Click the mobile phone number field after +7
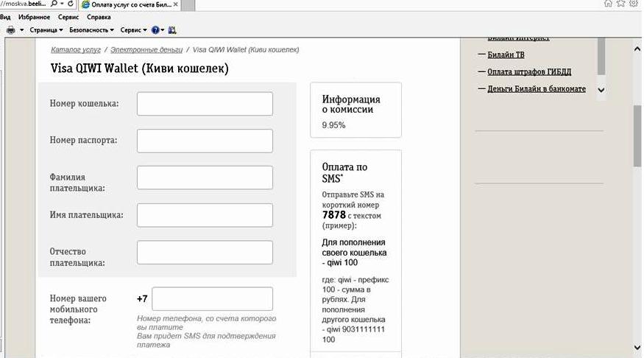Screen dimensions: 644x358 click(212, 299)
